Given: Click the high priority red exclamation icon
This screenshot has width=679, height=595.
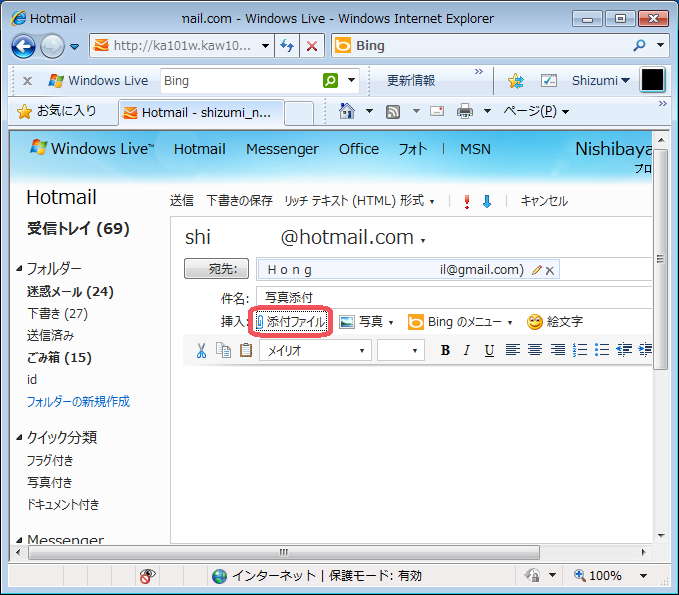Looking at the screenshot, I should (x=467, y=202).
